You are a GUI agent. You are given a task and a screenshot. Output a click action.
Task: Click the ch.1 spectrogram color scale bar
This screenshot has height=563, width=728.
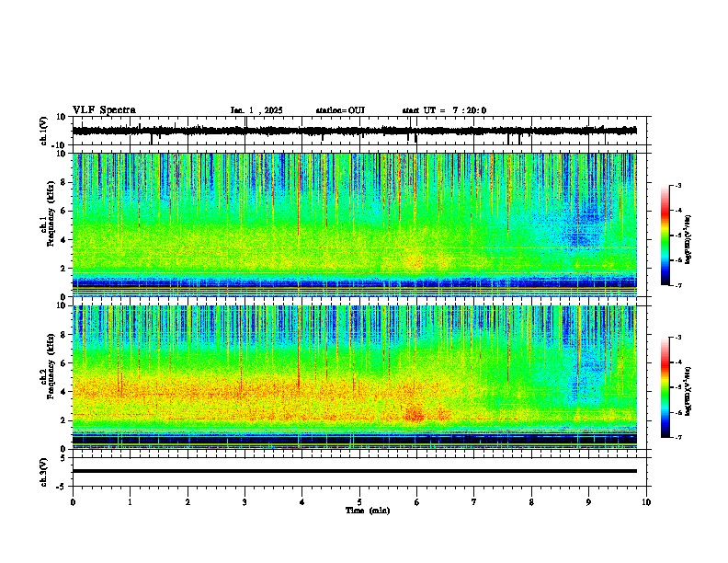[665, 236]
